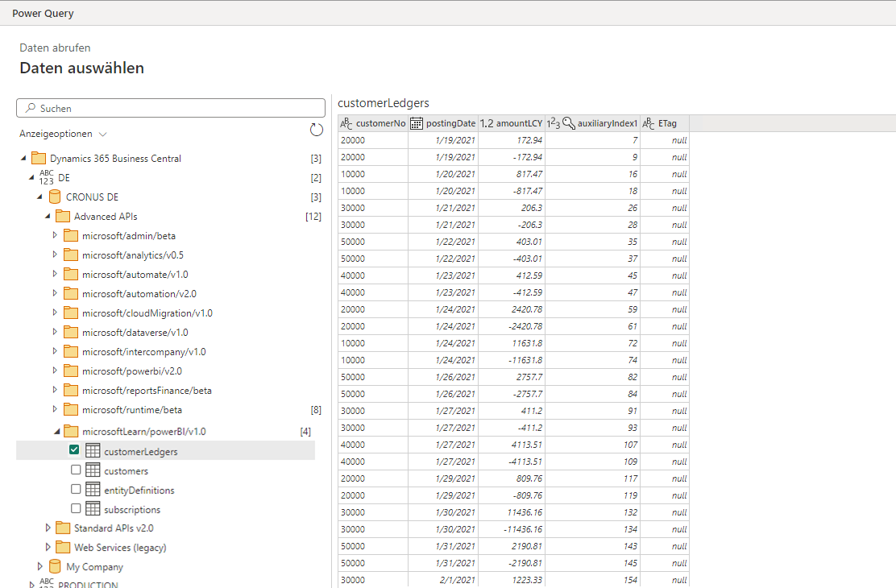The height and width of the screenshot is (588, 896).
Task: Click the microsoft/runtime/beta folder icon
Action: pos(71,410)
